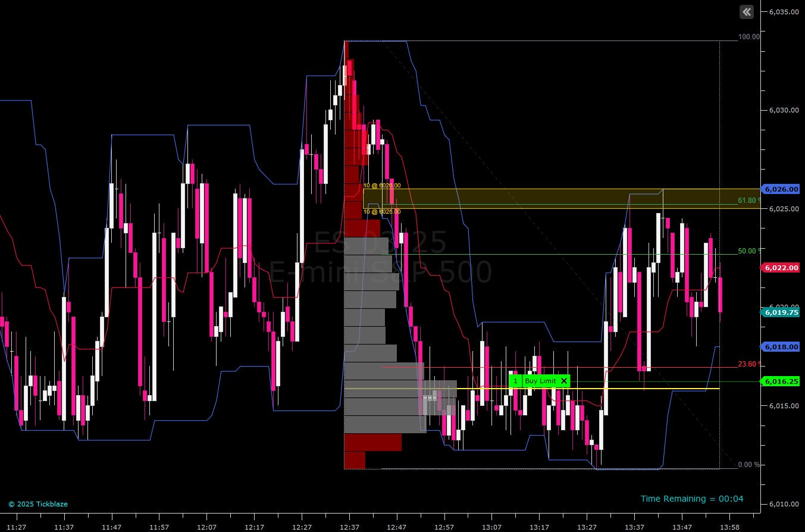The width and height of the screenshot is (805, 532).
Task: Select the thick yellow horizontal line
Action: point(532,389)
